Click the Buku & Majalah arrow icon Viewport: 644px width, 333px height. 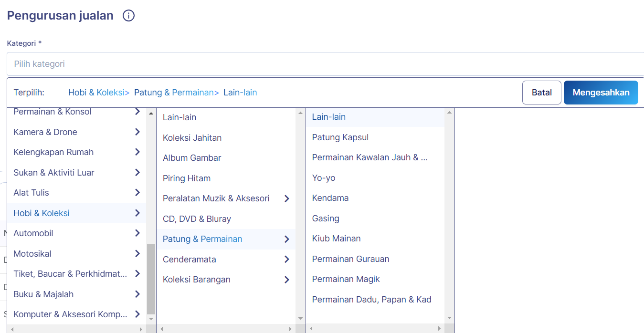pyautogui.click(x=137, y=294)
